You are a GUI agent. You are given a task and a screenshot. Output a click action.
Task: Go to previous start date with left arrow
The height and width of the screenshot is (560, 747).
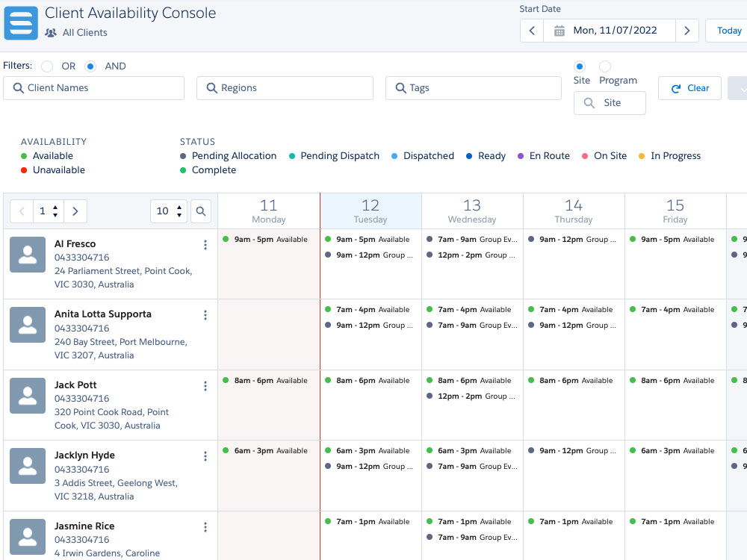click(532, 31)
